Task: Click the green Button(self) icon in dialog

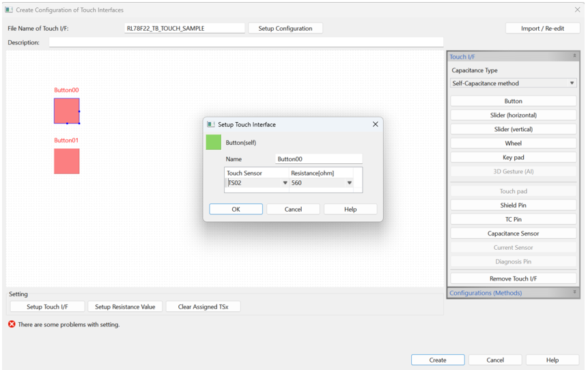Action: click(x=213, y=142)
